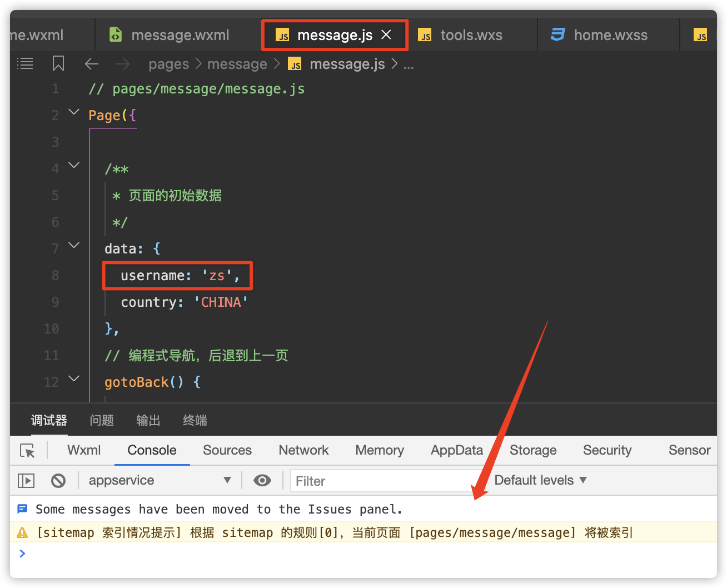Open the 终端 panel
The height and width of the screenshot is (588, 727).
pyautogui.click(x=195, y=421)
